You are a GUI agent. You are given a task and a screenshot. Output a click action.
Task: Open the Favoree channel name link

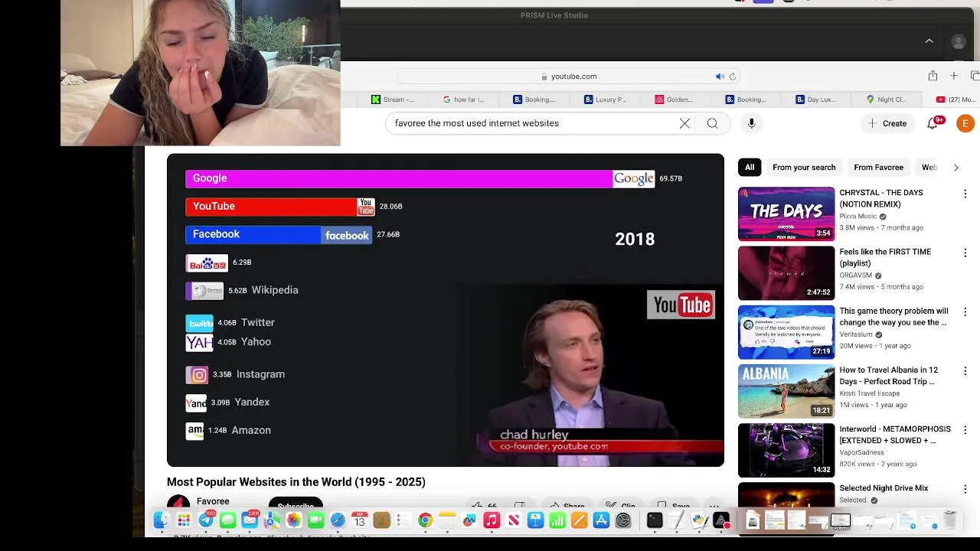tap(213, 501)
